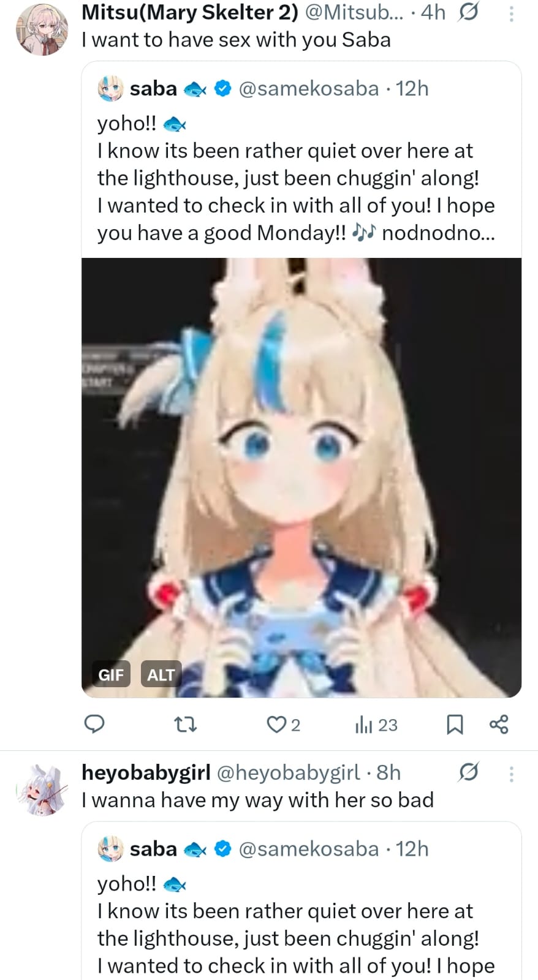Open Mitsu's profile avatar
This screenshot has height=980, width=538.
tap(42, 29)
